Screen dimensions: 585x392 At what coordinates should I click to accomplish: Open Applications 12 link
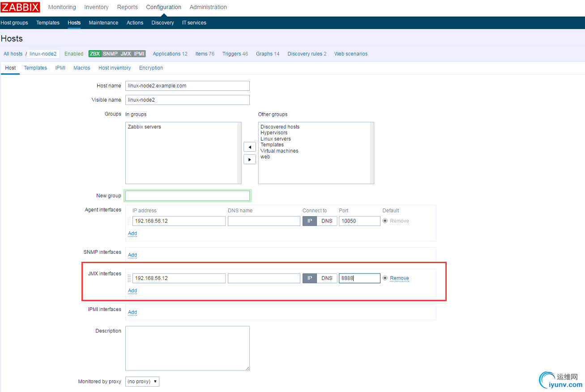tap(170, 54)
